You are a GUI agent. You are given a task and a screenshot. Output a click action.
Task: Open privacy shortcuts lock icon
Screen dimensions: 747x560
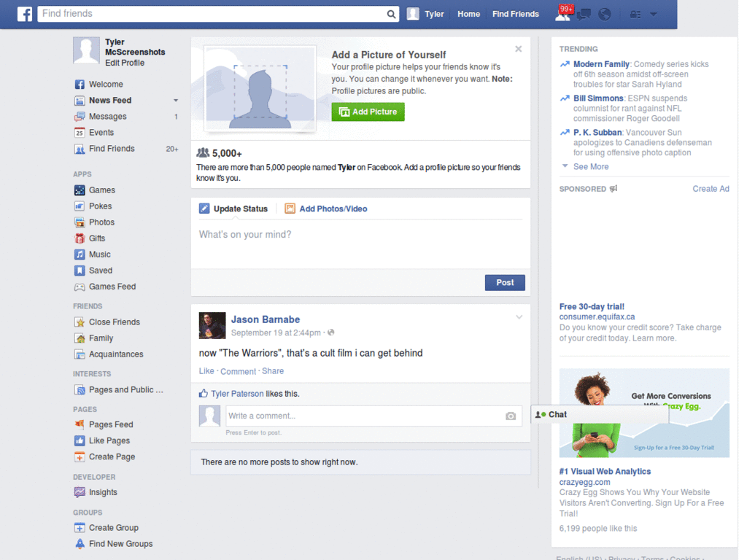(x=635, y=15)
